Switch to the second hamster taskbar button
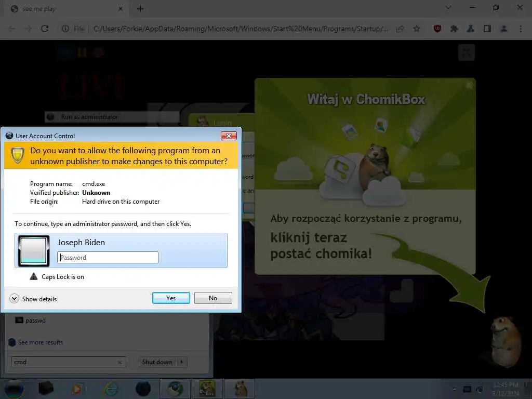Screen dimensions: 532x399 tap(241, 389)
